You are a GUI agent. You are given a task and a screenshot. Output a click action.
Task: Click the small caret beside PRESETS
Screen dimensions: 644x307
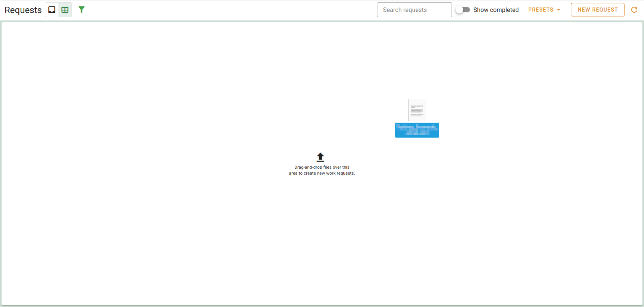pyautogui.click(x=559, y=10)
